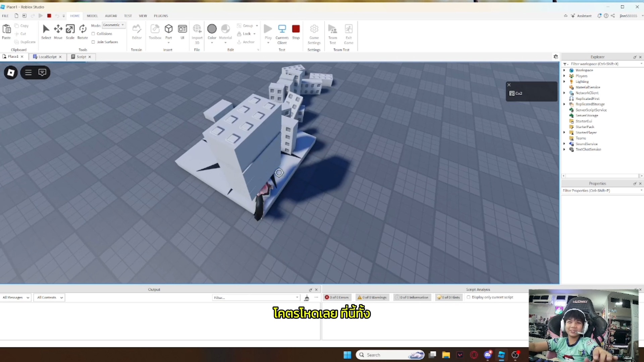644x362 pixels.
Task: Expand the SoundService node
Action: point(565,144)
